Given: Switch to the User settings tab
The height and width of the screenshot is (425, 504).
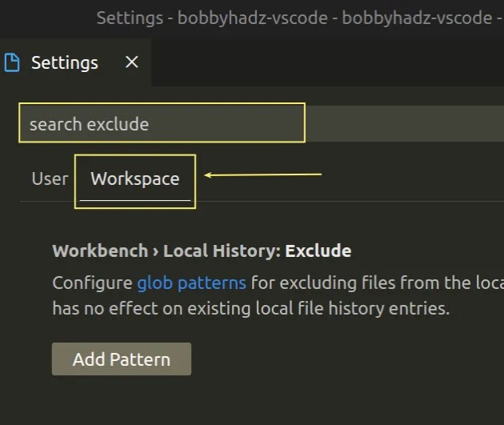Looking at the screenshot, I should click(x=50, y=178).
